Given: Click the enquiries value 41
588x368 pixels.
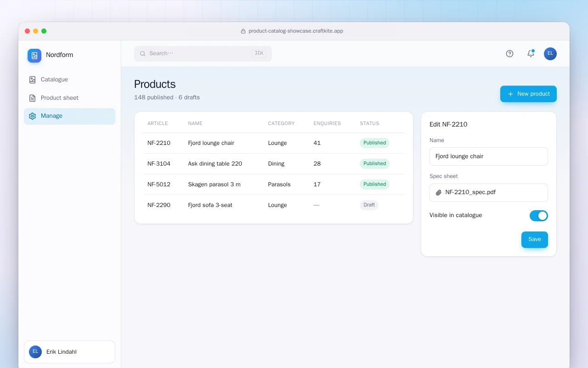Looking at the screenshot, I should click(317, 143).
